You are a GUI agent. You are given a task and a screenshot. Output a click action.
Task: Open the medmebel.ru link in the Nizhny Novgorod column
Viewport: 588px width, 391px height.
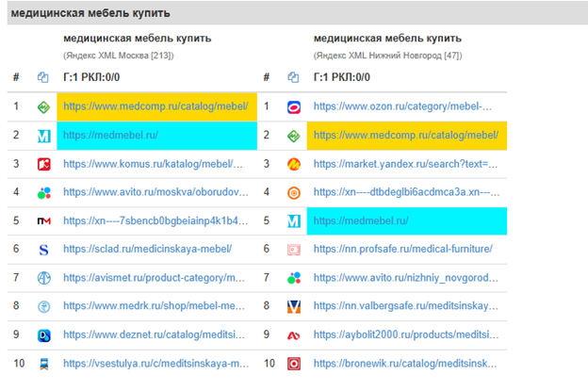tap(361, 220)
